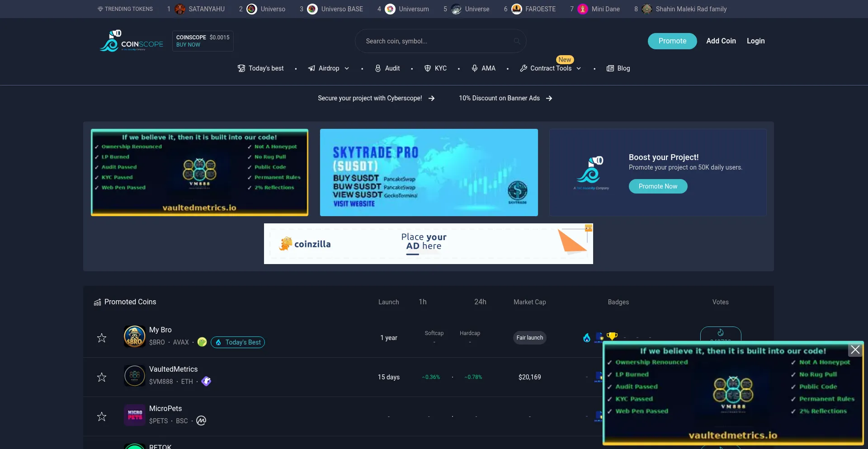The image size is (868, 449).
Task: Open SATANYAHU trending token icon
Action: click(180, 9)
